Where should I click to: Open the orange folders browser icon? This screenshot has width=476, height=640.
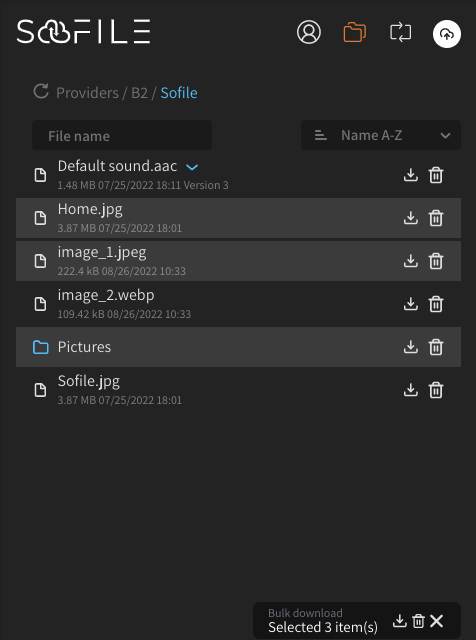coord(354,32)
